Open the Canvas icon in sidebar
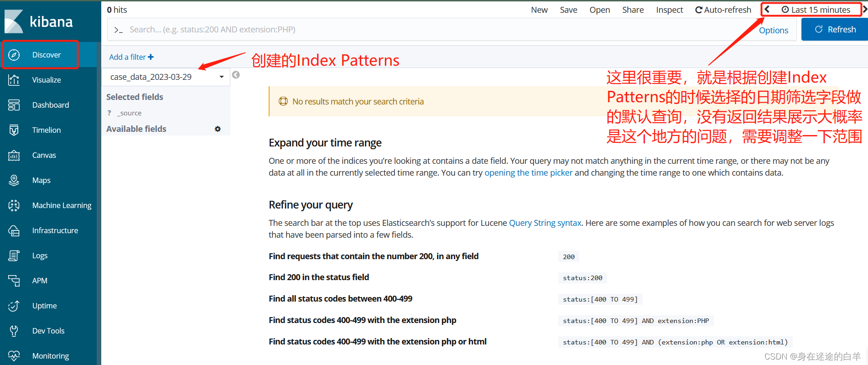This screenshot has width=868, height=365. [14, 155]
